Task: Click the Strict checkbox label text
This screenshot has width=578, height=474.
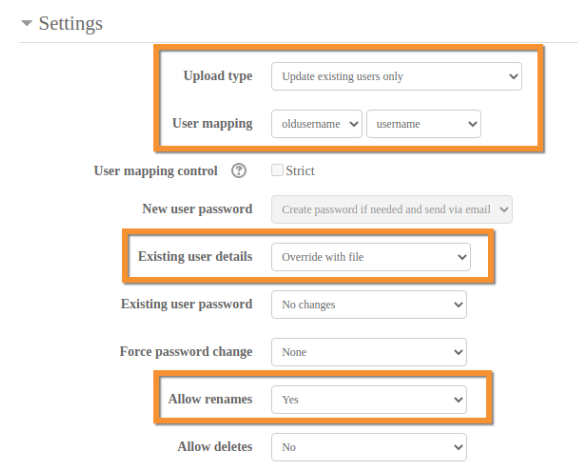Action: [300, 171]
